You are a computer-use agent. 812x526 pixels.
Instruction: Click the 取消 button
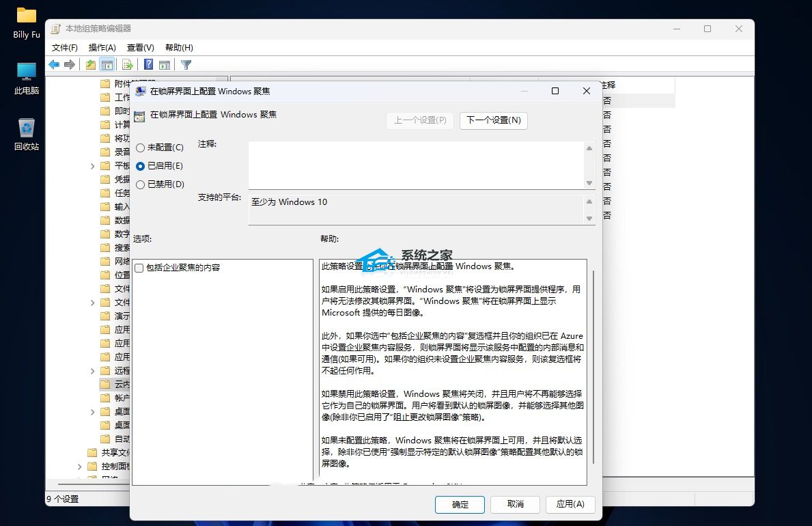click(x=515, y=504)
